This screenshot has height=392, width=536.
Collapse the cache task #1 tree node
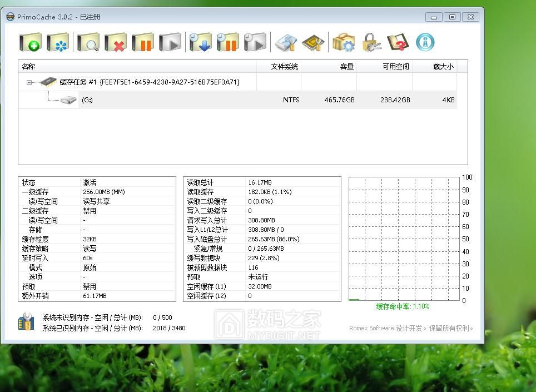tap(29, 82)
